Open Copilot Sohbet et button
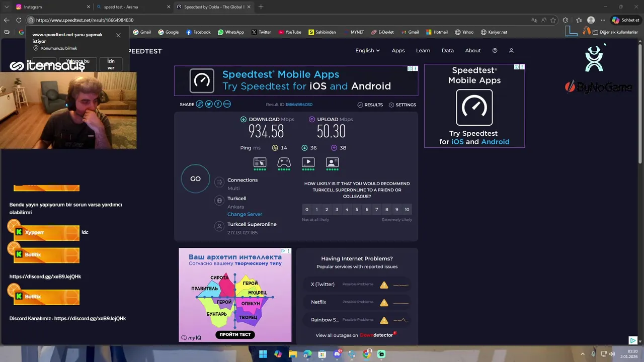 [x=625, y=20]
